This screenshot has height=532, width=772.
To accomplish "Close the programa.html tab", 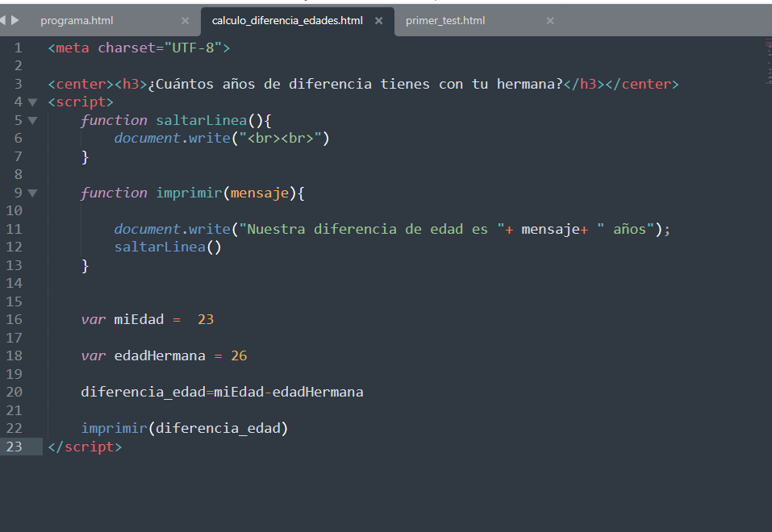I will coord(185,21).
